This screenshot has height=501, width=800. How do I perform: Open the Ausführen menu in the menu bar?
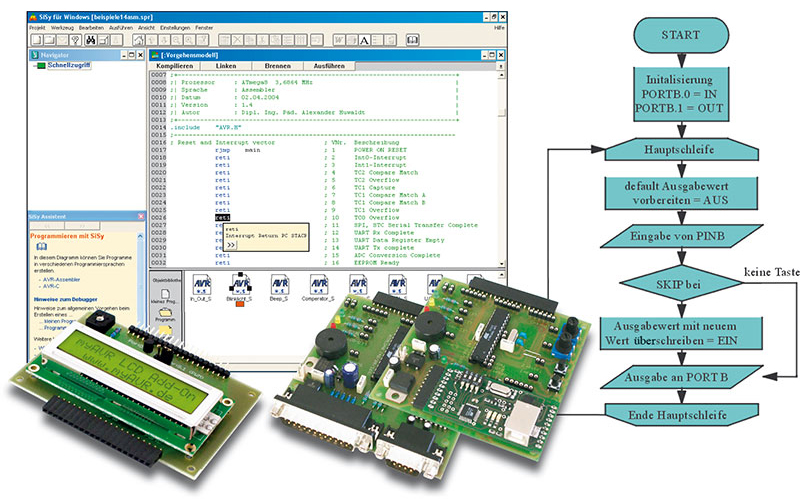(121, 28)
